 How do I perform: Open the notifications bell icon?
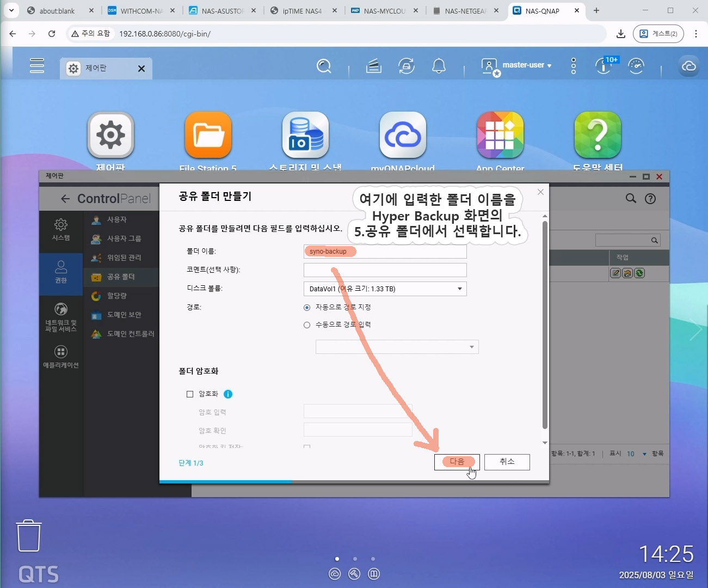439,66
